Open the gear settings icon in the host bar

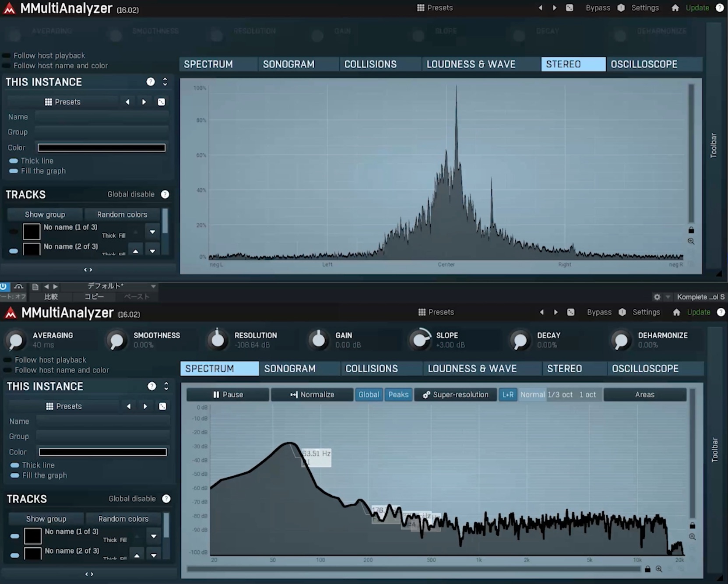[657, 297]
